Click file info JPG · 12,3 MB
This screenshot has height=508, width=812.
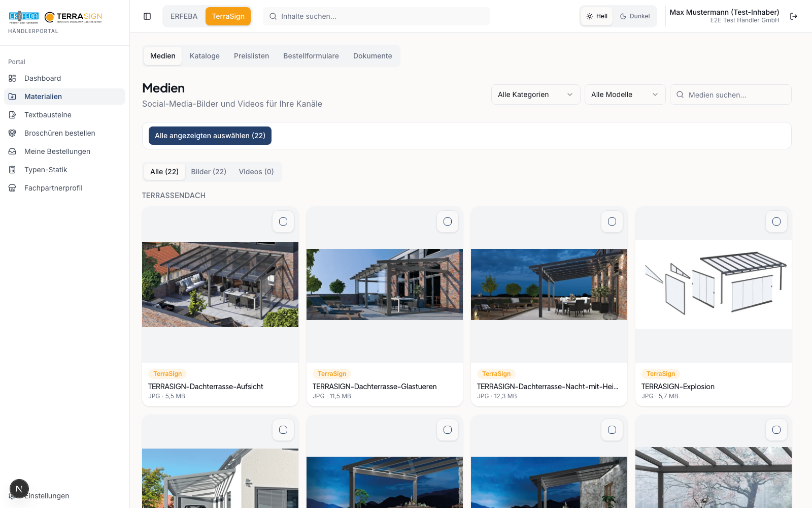point(497,396)
